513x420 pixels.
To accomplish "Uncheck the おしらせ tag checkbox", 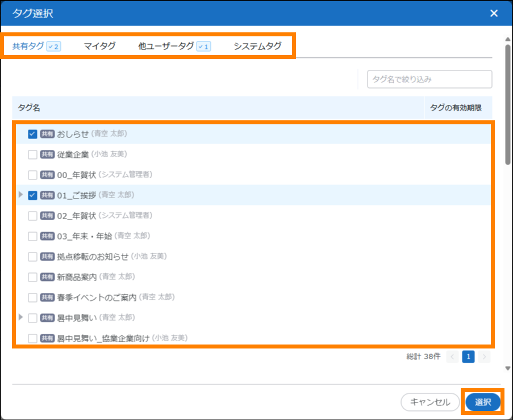I will pyautogui.click(x=32, y=134).
